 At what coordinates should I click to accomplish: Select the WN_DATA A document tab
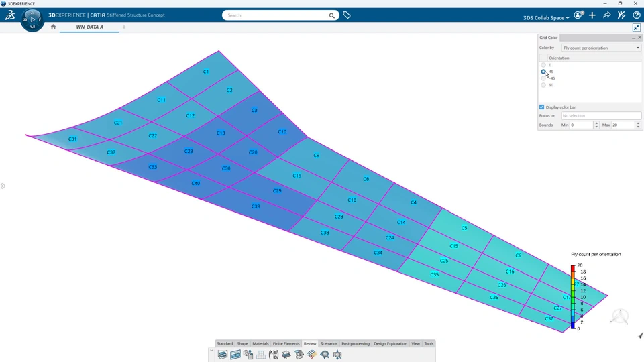click(89, 27)
